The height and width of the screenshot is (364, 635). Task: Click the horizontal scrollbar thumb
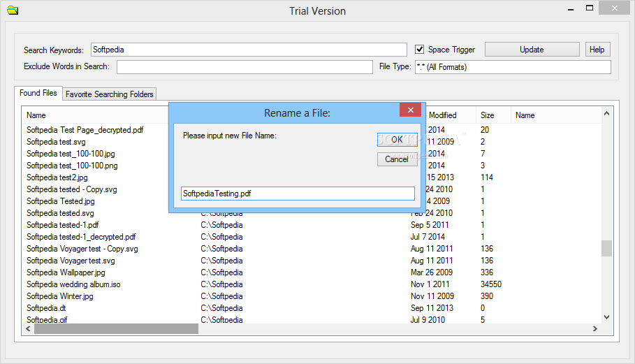[116, 329]
